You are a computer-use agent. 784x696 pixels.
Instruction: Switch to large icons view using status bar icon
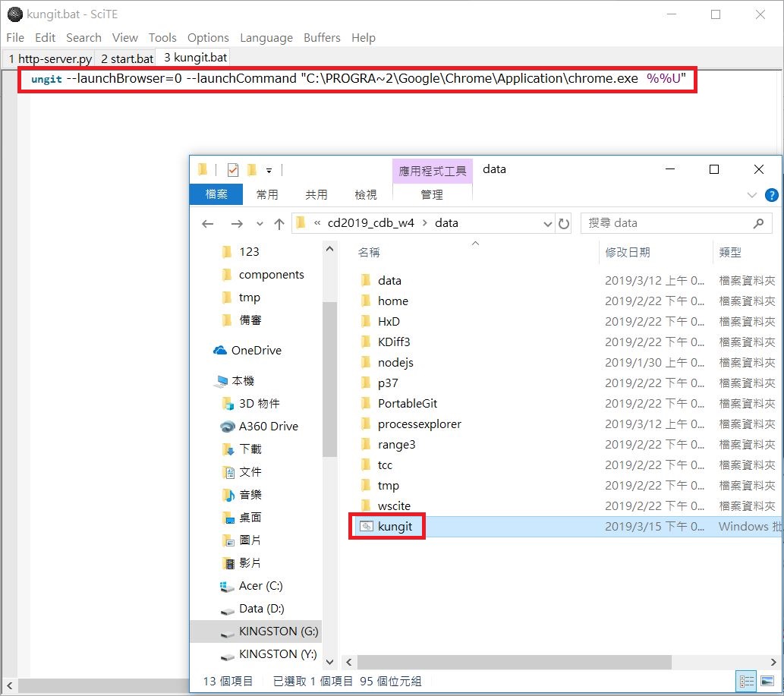pos(767,681)
